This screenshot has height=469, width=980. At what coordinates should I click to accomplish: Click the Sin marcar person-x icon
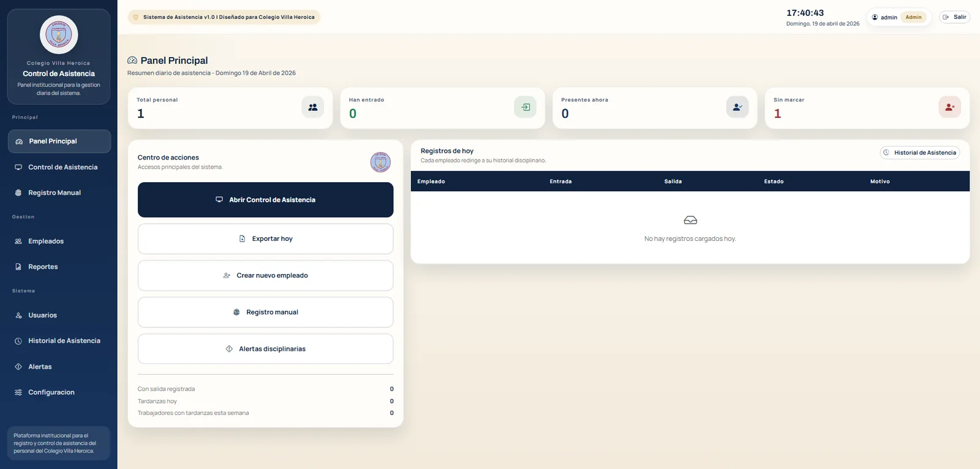tap(950, 107)
